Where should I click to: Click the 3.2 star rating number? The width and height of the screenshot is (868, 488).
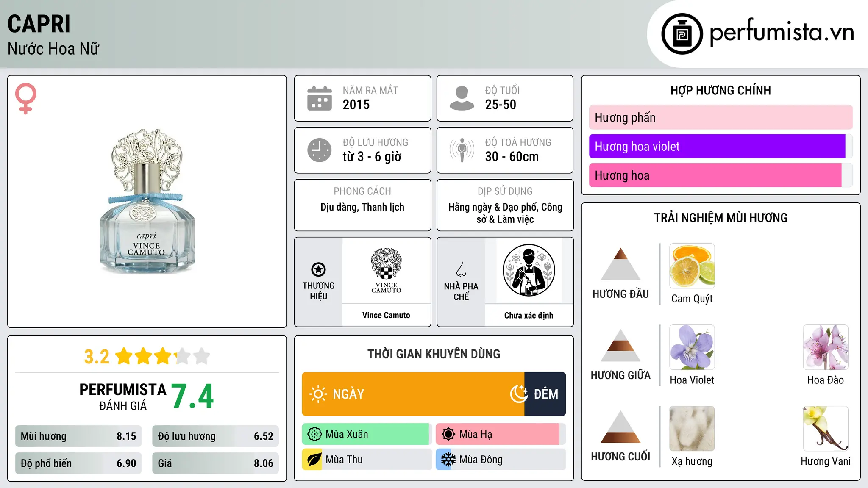click(97, 357)
